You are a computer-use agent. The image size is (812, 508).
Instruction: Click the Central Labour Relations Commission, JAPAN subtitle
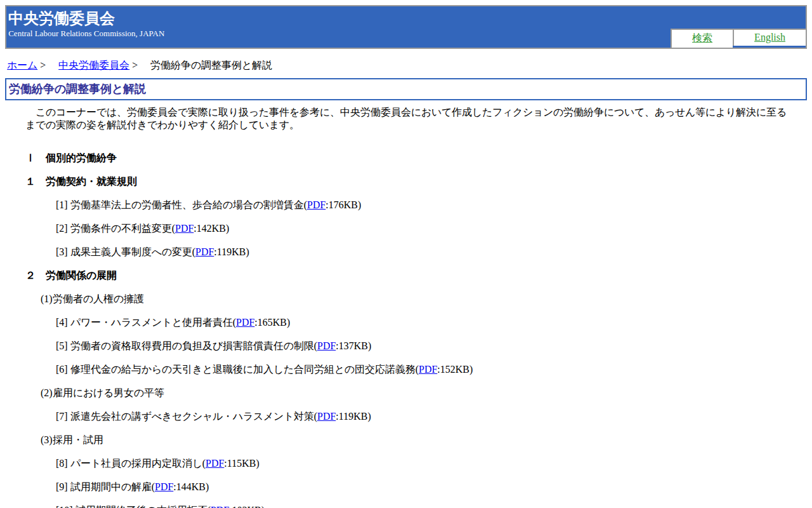click(86, 34)
